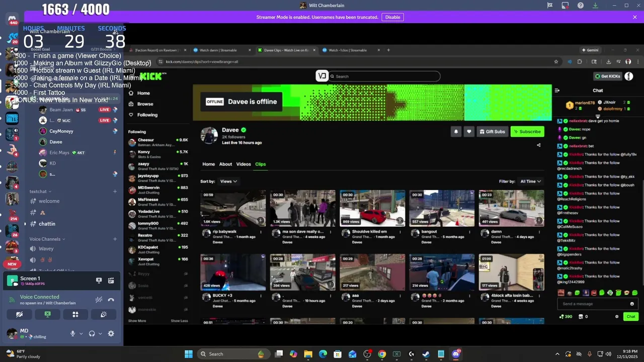
Task: Open stream clip icon beside Screen 1
Action: (111, 281)
